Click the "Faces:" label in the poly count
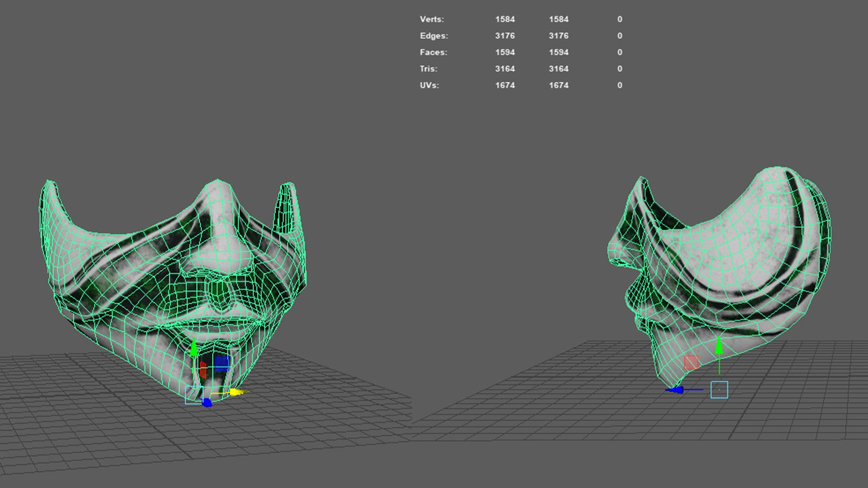Screen dimensions: 868x488 point(434,52)
